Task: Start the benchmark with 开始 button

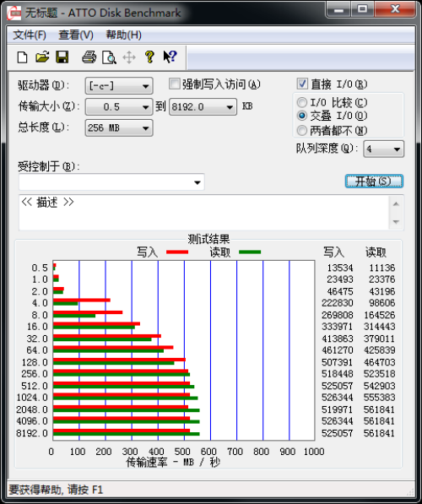Action: (x=374, y=182)
